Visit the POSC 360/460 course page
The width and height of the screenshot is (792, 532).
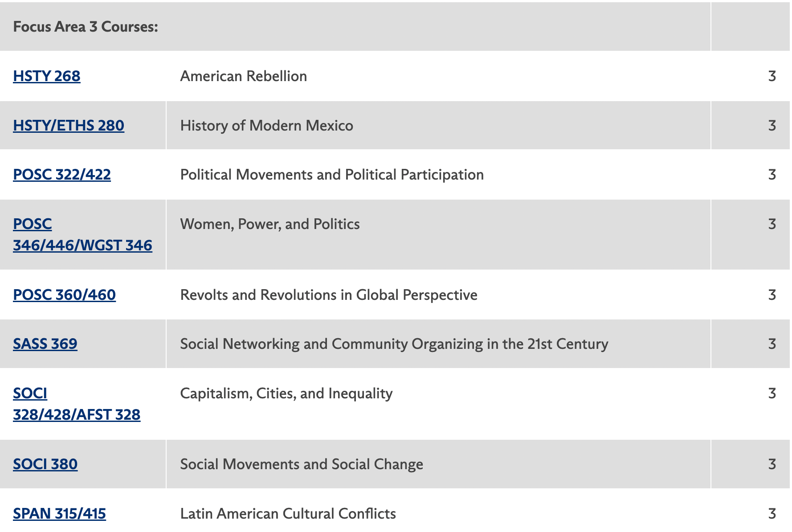(64, 295)
